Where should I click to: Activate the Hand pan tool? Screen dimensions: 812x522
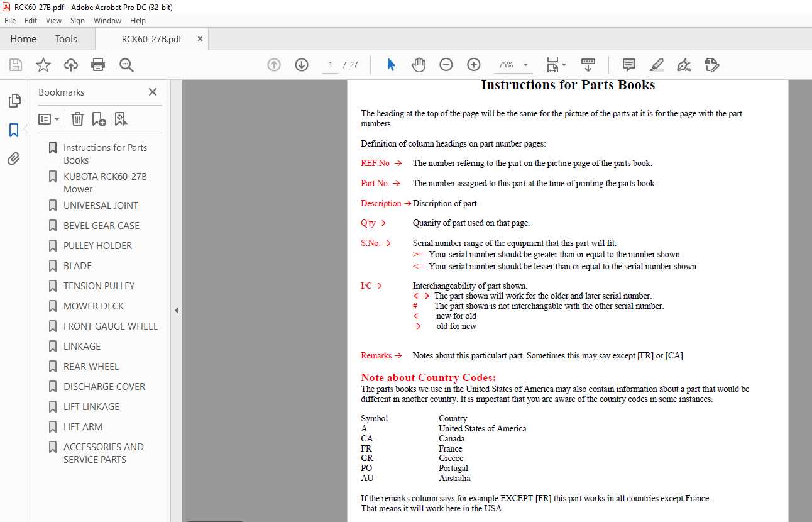[x=419, y=65]
